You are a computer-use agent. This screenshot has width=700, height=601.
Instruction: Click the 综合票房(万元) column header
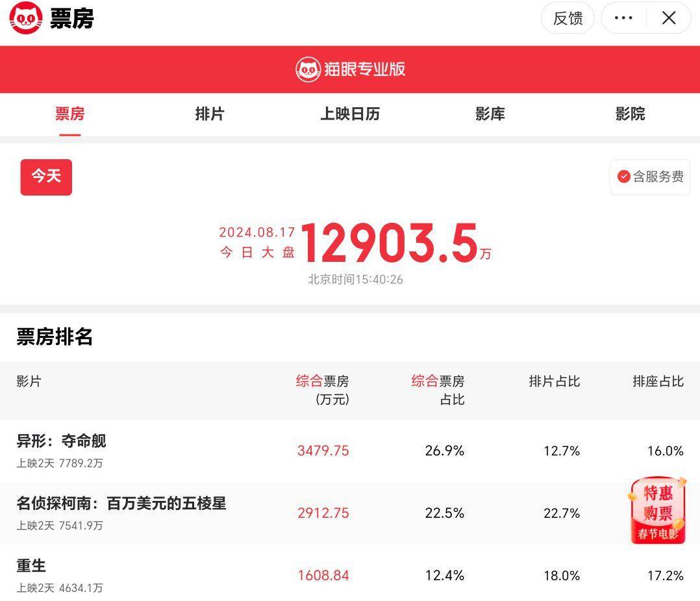point(322,390)
